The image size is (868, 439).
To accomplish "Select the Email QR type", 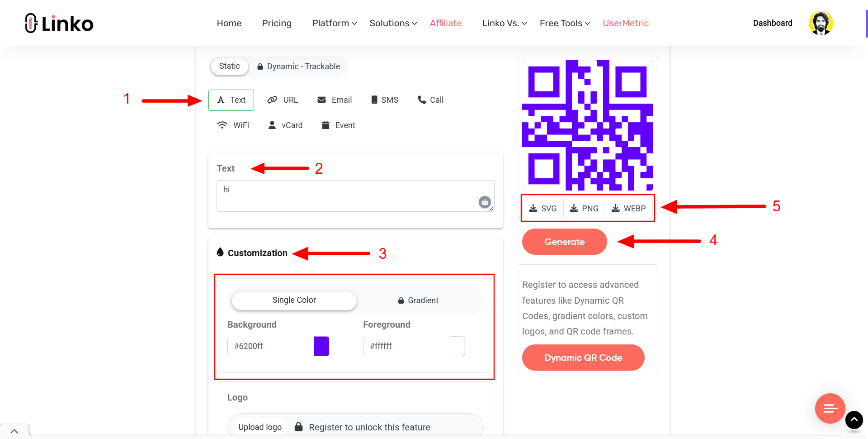I will tap(335, 100).
